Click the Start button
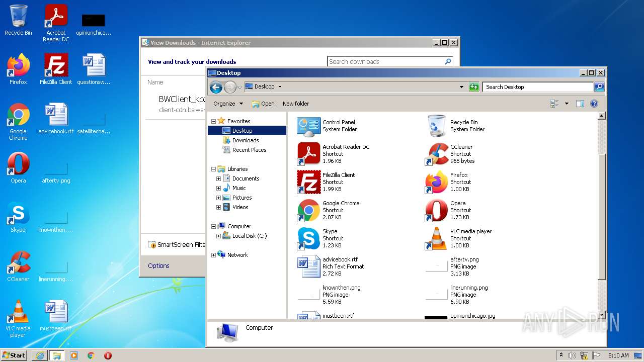The height and width of the screenshot is (362, 644). 14,355
